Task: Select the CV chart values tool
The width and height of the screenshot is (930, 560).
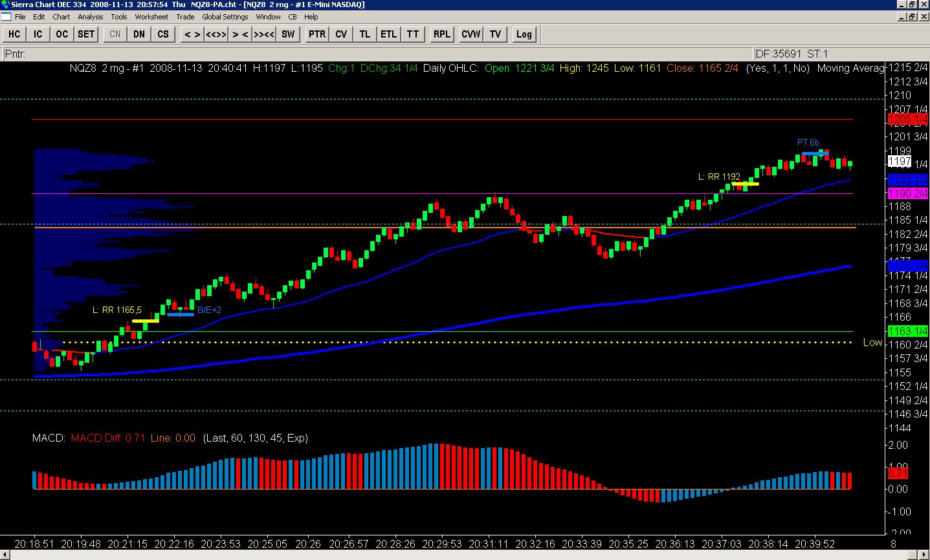Action: 341,34
